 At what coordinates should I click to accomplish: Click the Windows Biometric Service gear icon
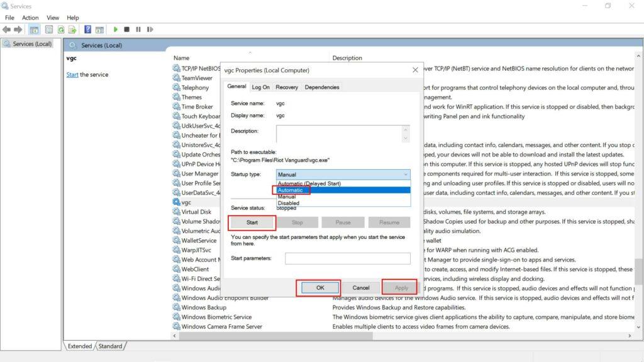click(x=177, y=317)
